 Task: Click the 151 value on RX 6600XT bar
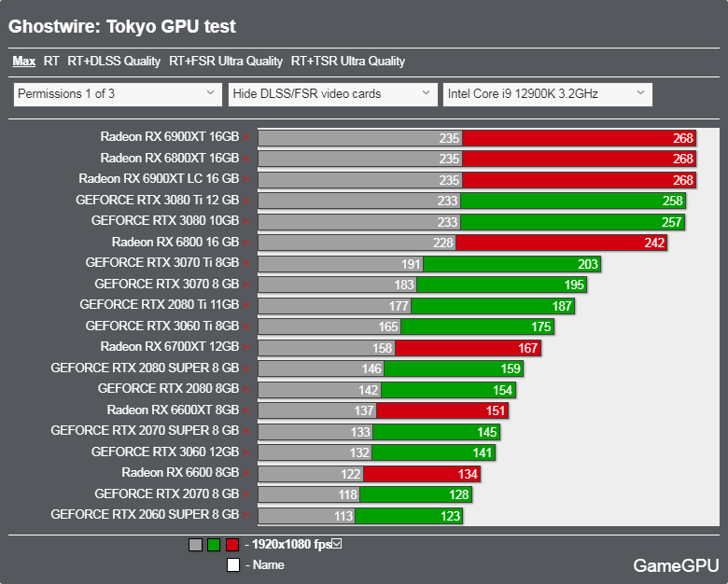point(496,410)
